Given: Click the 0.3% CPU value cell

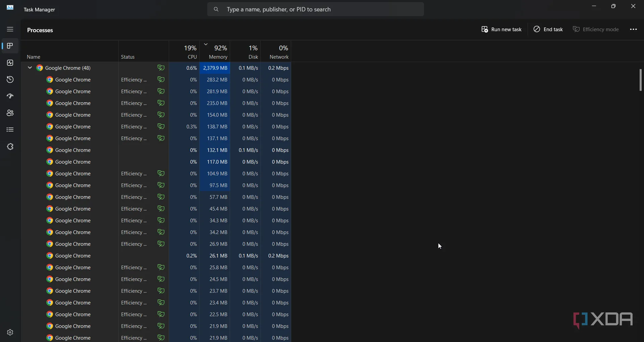Looking at the screenshot, I should 184,126.
